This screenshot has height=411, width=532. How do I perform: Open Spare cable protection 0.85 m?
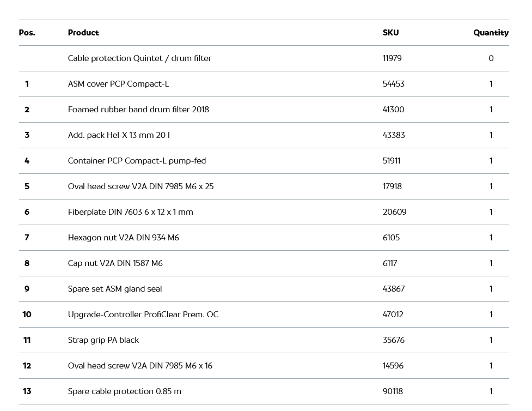(124, 391)
